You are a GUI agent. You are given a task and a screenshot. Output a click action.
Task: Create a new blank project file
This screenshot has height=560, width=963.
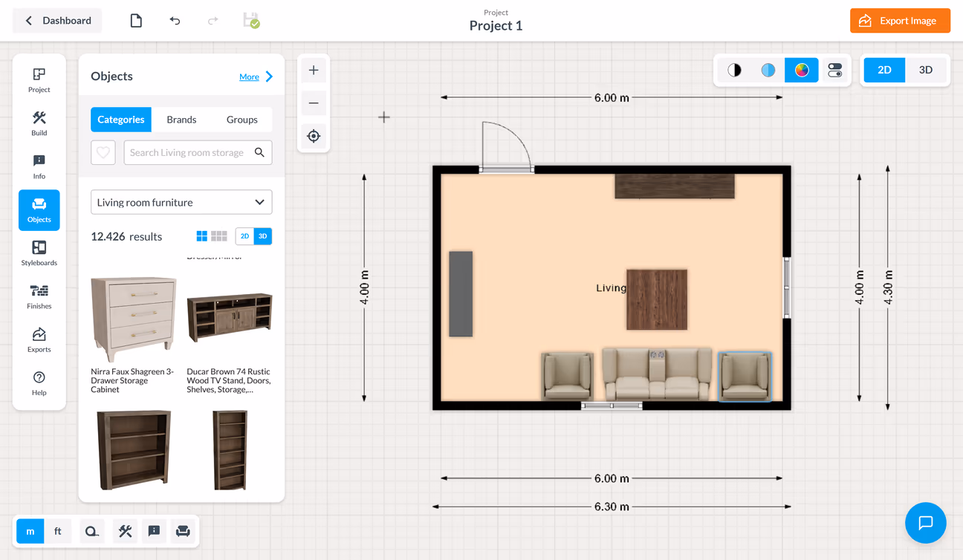point(136,21)
